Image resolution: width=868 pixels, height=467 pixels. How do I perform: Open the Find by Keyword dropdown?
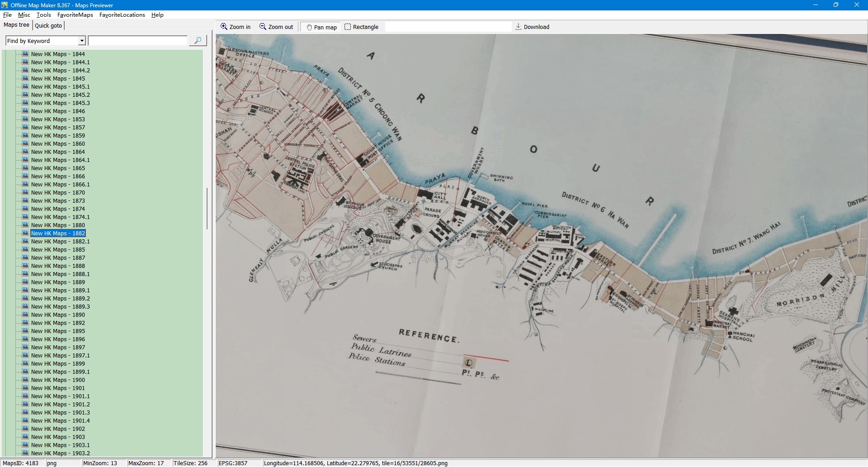[x=82, y=41]
